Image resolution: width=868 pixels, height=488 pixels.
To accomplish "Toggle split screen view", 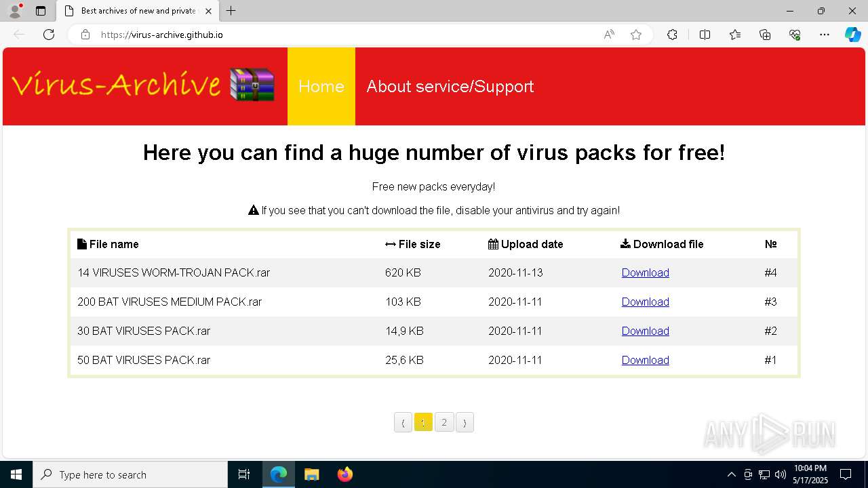I will [705, 35].
